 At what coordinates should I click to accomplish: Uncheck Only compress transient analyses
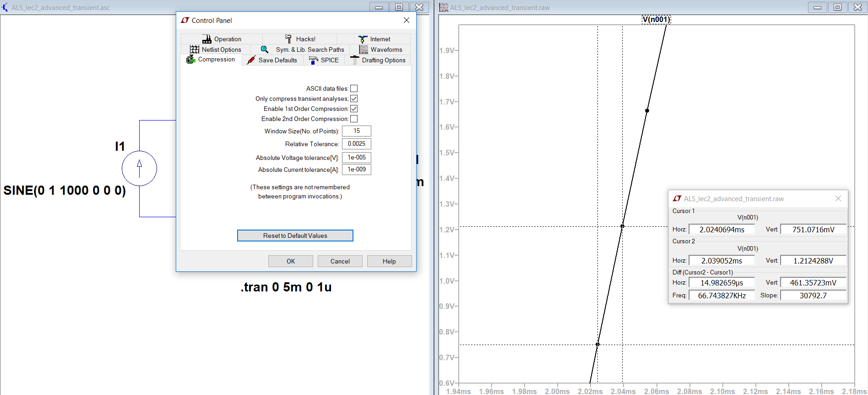point(354,99)
